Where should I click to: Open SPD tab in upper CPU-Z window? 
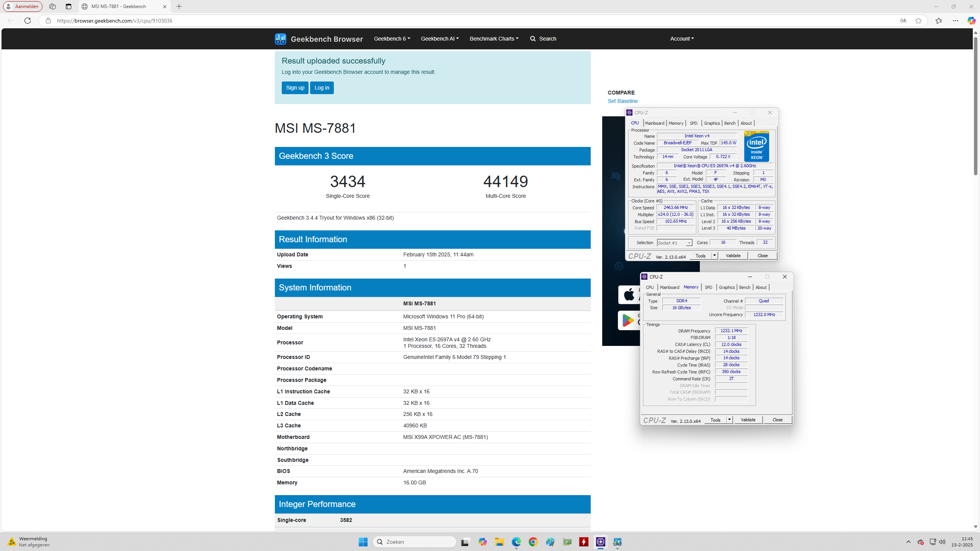click(x=694, y=123)
